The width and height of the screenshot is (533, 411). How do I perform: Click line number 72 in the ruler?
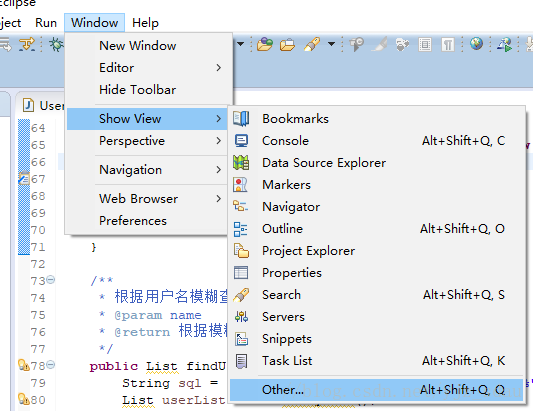(x=38, y=264)
